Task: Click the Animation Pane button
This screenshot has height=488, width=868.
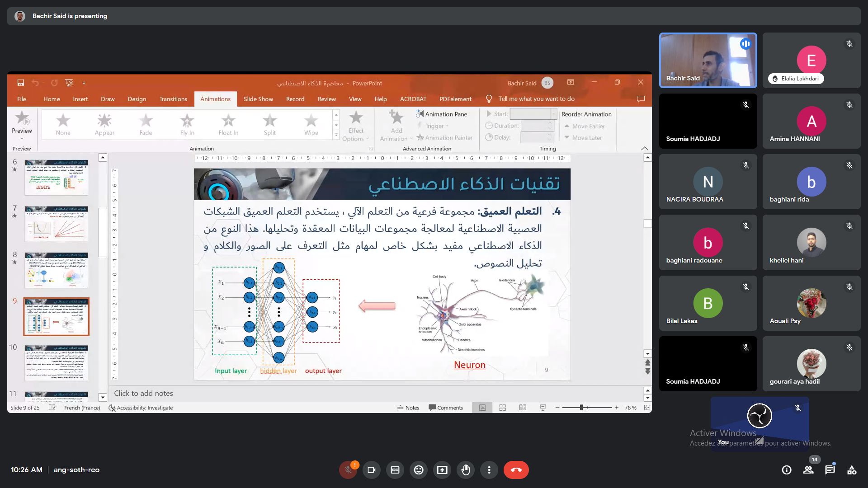Action: click(442, 114)
